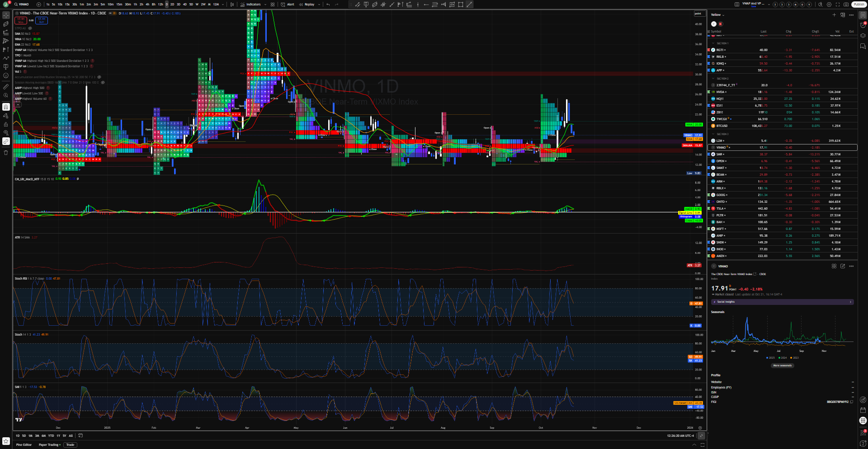This screenshot has width=868, height=449.
Task: Open the object tree layers icon
Action: pos(863,36)
